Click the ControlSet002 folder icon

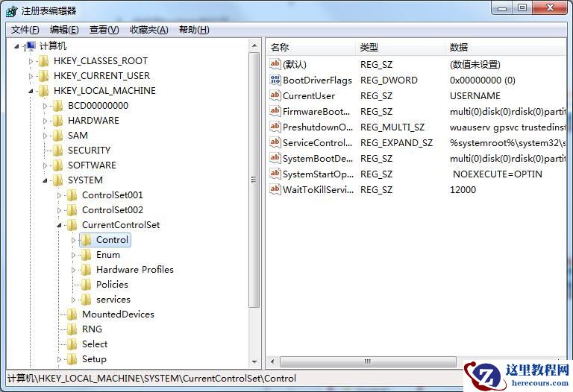pyautogui.click(x=72, y=210)
